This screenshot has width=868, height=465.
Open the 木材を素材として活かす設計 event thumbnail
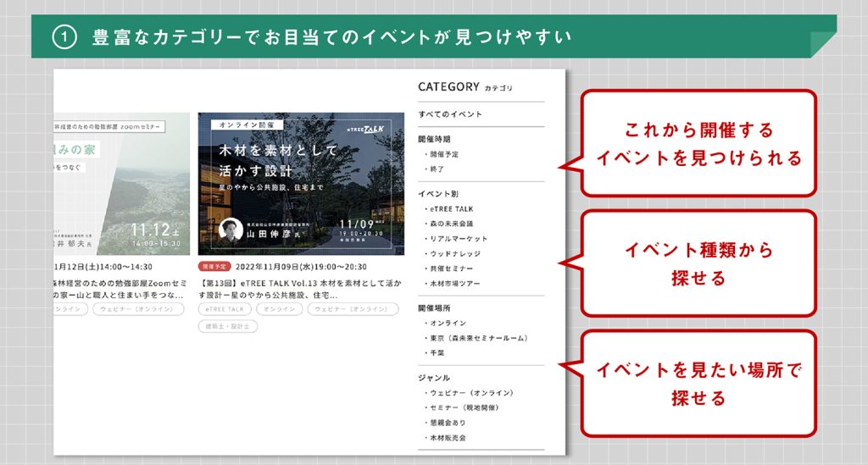tap(301, 184)
